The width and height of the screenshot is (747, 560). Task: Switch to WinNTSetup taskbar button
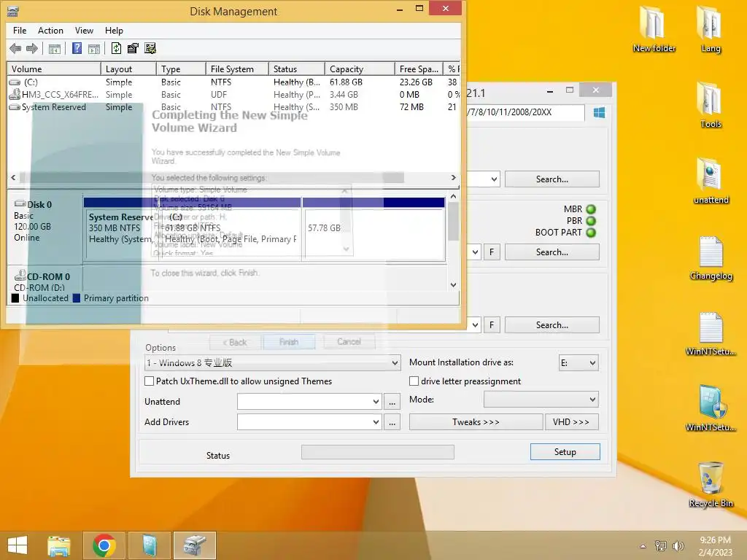tap(149, 545)
